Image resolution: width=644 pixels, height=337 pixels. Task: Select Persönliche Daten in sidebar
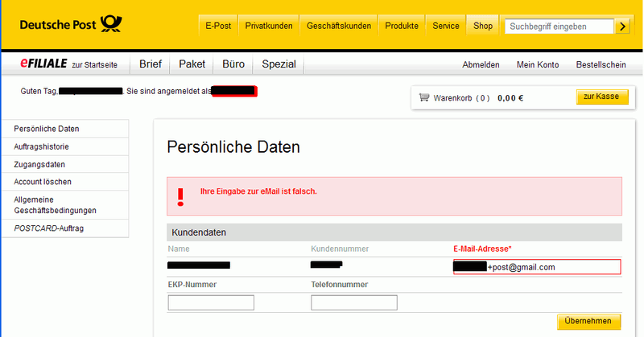click(x=66, y=129)
